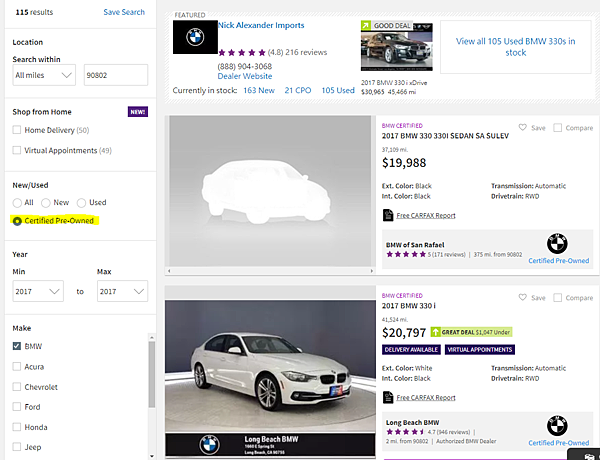Click CARFAX document icon on San Rafael listing
Viewport: 600px width, 460px height.
[388, 215]
